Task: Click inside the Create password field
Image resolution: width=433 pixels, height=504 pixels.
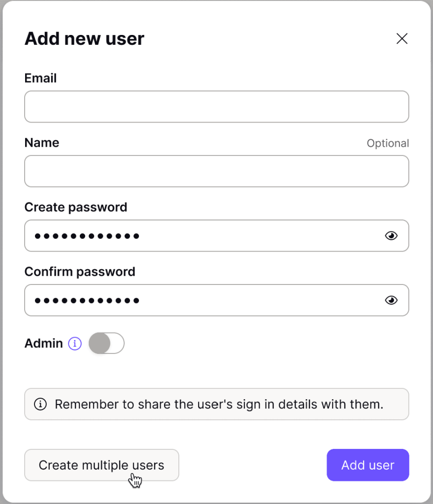Action: [x=197, y=236]
